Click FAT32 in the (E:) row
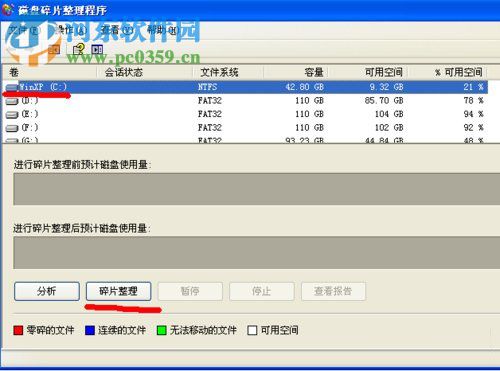The image size is (500, 371). (x=210, y=114)
